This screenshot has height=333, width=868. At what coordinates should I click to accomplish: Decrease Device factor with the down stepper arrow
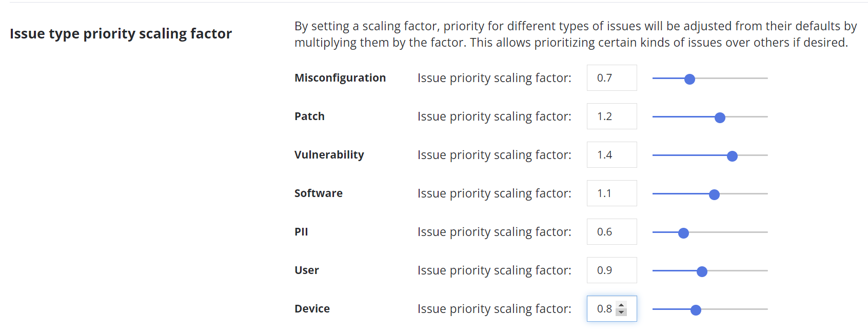[x=621, y=312]
